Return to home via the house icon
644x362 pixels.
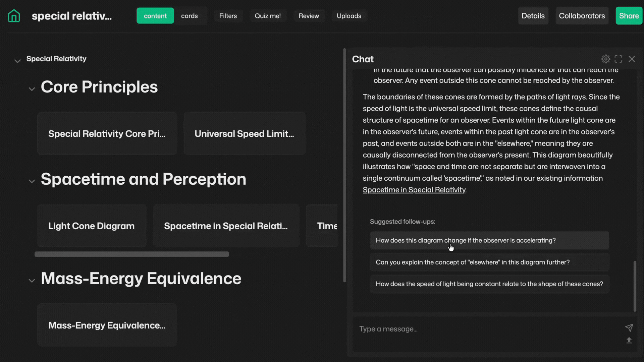(x=13, y=15)
